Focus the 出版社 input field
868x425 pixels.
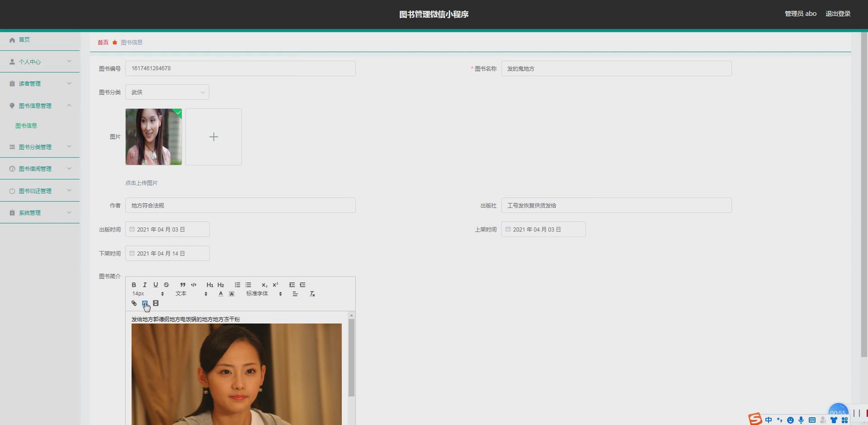click(x=616, y=205)
